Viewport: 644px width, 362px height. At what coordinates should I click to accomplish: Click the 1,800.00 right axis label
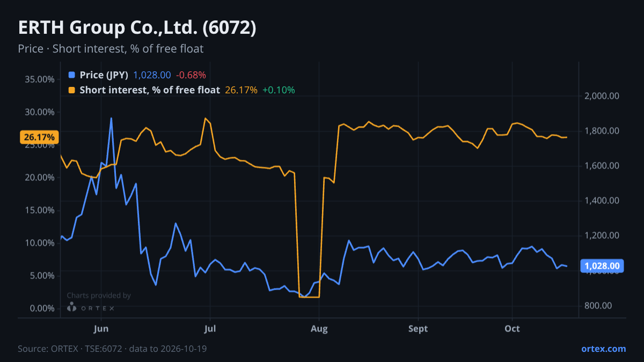[602, 131]
